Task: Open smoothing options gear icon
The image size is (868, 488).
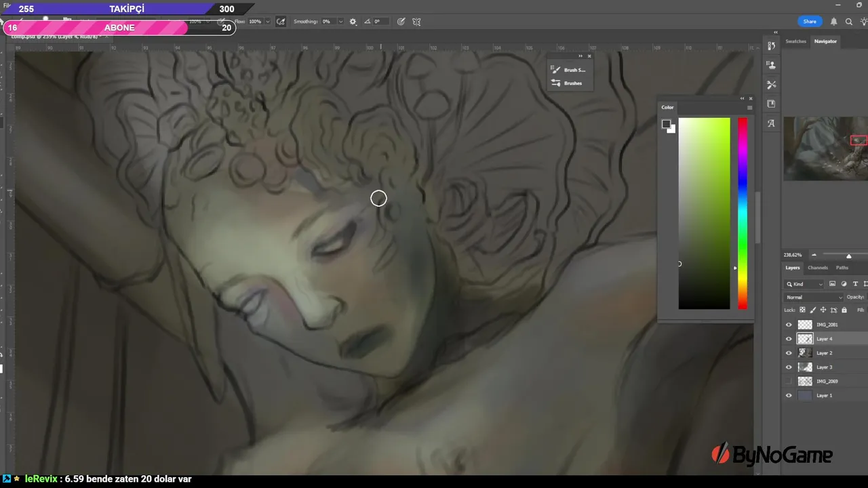Action: [x=353, y=22]
